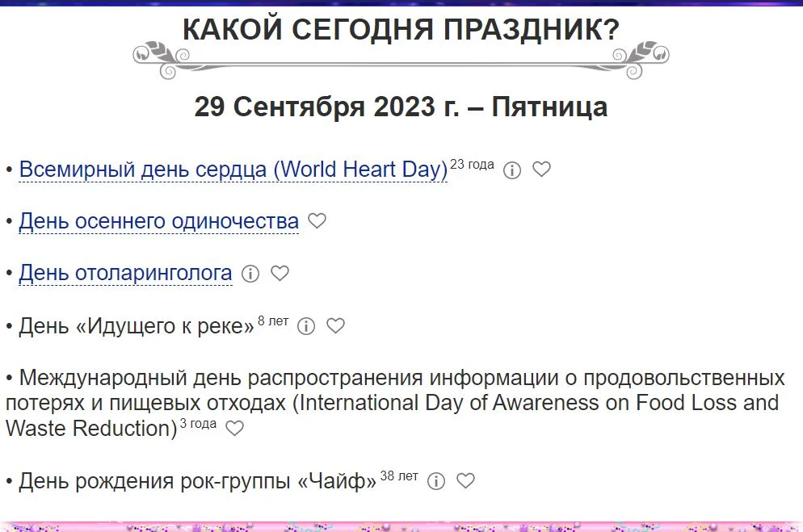Viewport: 803px width, 532px height.
Task: Open info icon beside День отоларинголога
Action: (x=250, y=274)
